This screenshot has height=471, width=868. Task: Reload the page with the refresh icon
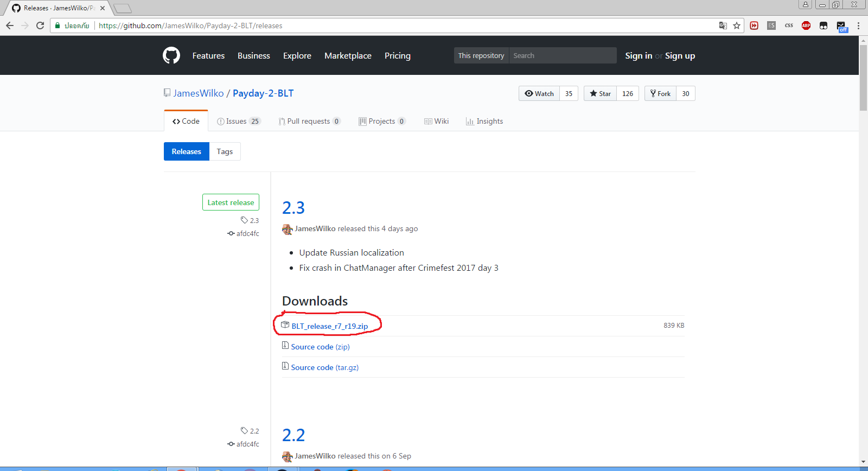point(40,26)
